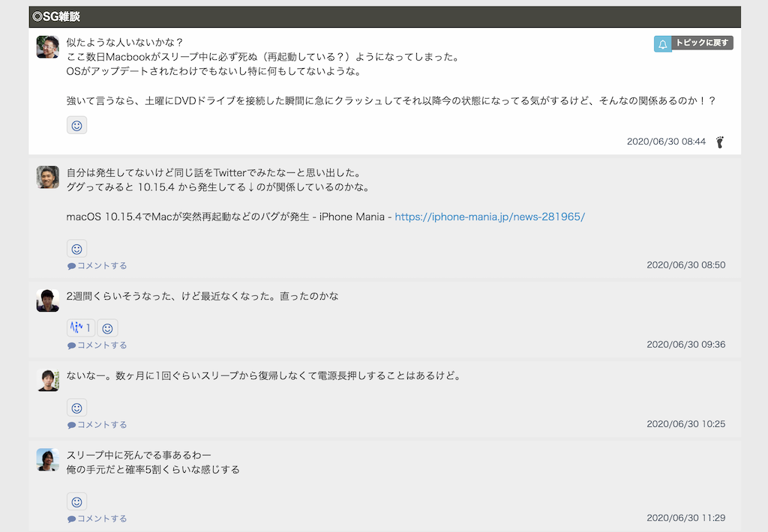768x532 pixels.
Task: Click コメントする under the 09:36 reply
Action: pos(101,345)
